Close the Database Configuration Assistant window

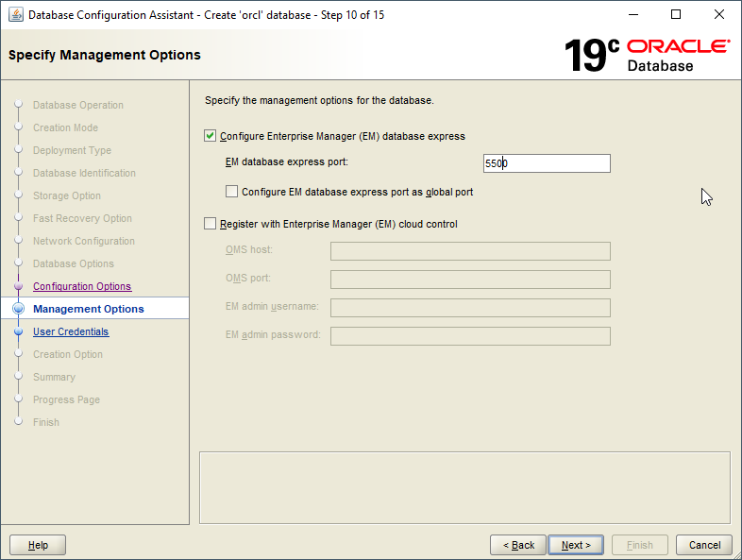pyautogui.click(x=719, y=15)
